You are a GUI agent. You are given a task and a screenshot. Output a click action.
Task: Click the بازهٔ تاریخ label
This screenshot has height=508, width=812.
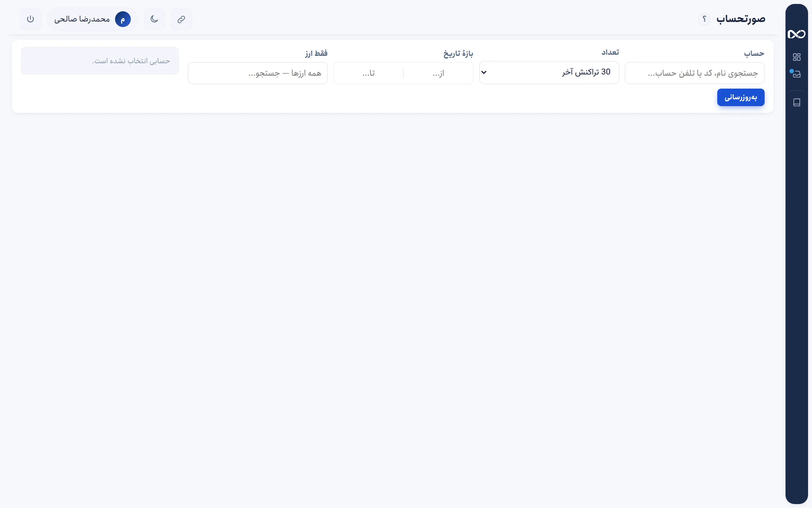(x=458, y=53)
